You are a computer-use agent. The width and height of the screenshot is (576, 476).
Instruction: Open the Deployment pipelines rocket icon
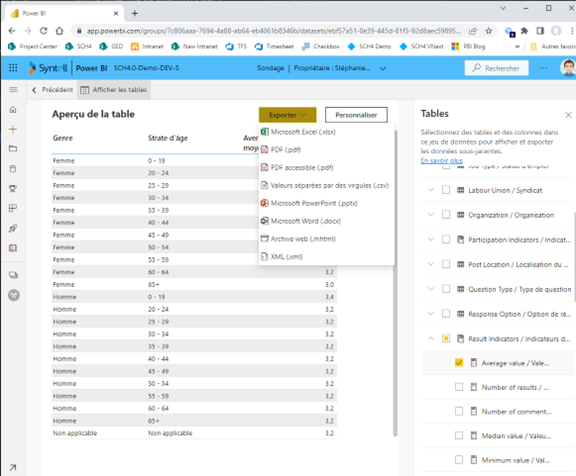(x=13, y=228)
